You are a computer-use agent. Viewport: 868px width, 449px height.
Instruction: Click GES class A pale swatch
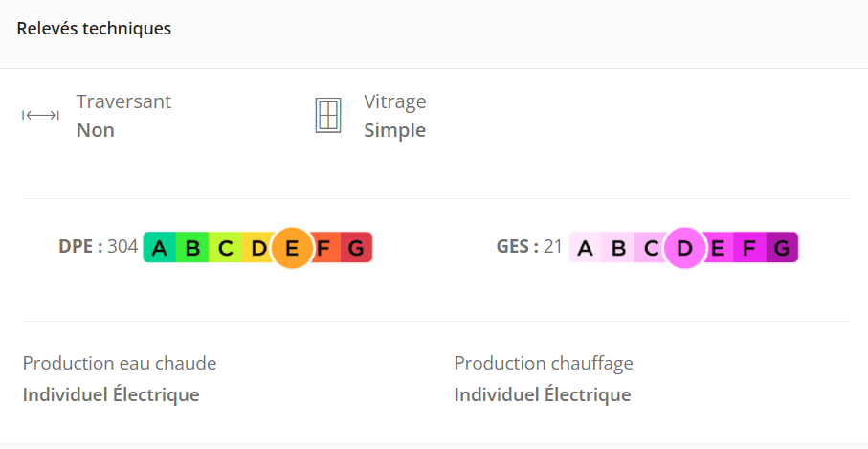point(586,249)
